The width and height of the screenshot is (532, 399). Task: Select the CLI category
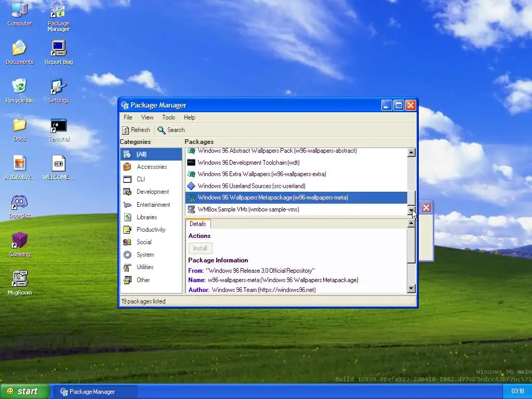click(x=151, y=179)
